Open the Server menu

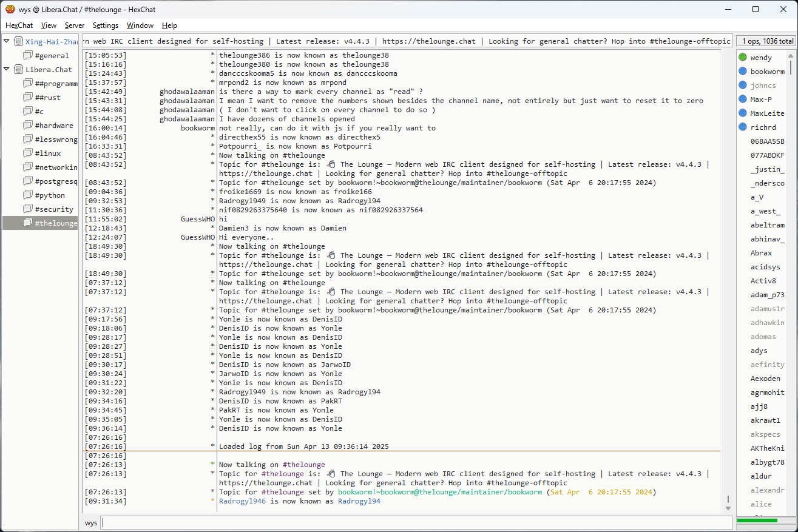[x=75, y=25]
